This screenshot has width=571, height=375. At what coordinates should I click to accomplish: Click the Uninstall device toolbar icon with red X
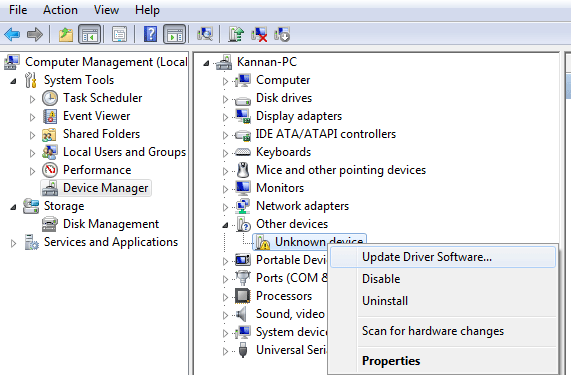[x=259, y=35]
